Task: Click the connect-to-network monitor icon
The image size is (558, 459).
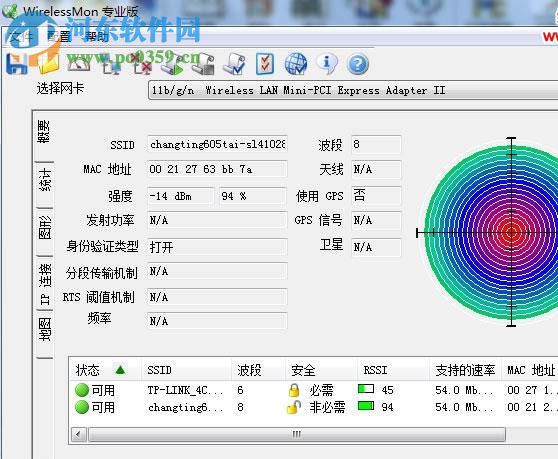Action: pyautogui.click(x=111, y=64)
